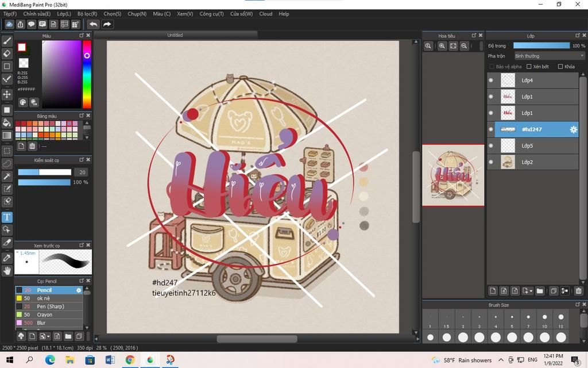Viewport: 588px width, 368px height.
Task: Click the taskbar weather Rain showers widget
Action: tap(462, 360)
